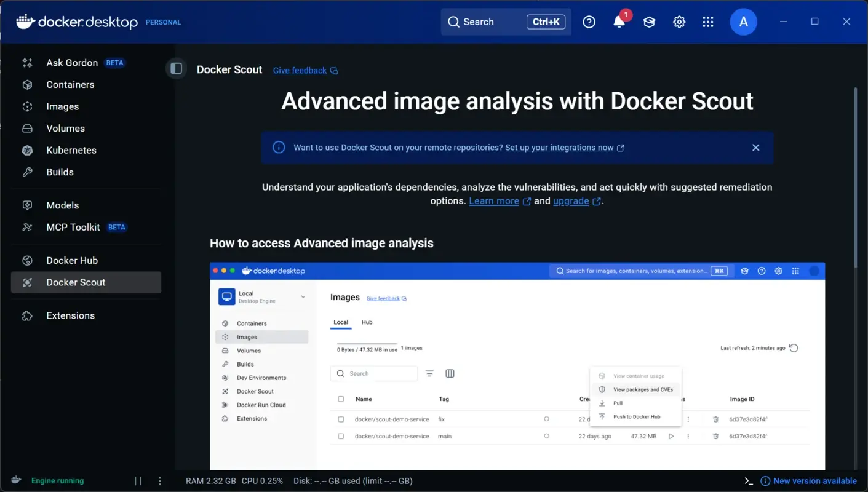Open the help question mark menu
The width and height of the screenshot is (868, 492).
tap(589, 22)
